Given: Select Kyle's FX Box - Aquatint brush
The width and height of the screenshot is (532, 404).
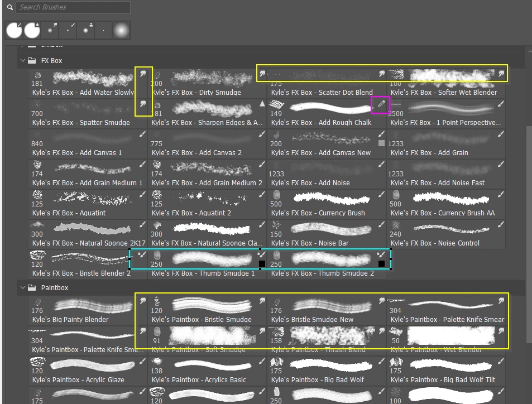Looking at the screenshot, I should pos(88,204).
